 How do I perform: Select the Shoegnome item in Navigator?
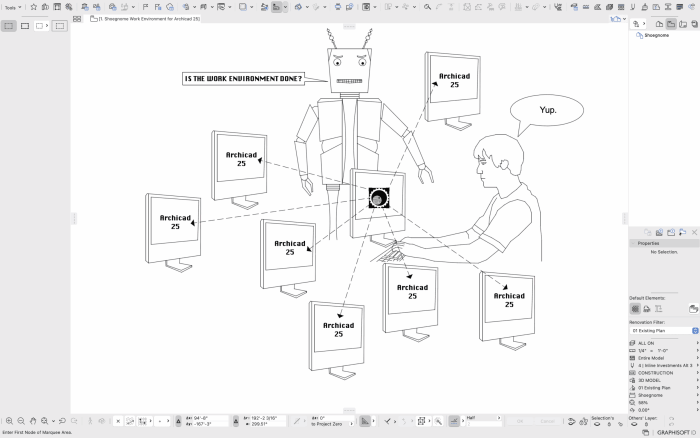652,35
